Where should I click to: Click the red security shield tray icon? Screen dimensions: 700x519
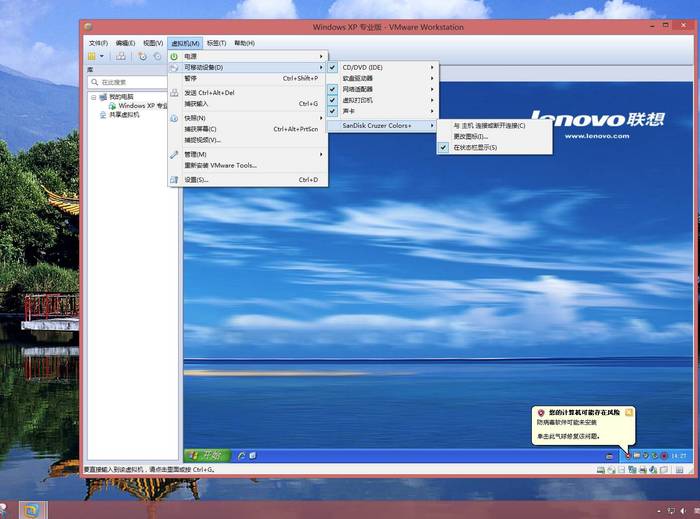point(628,456)
